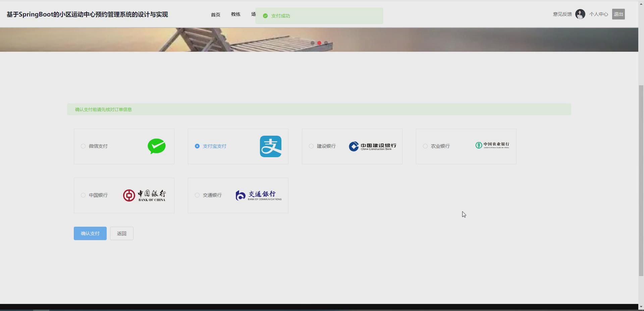644x311 pixels.
Task: Click the 建设银行 label text
Action: click(x=326, y=146)
